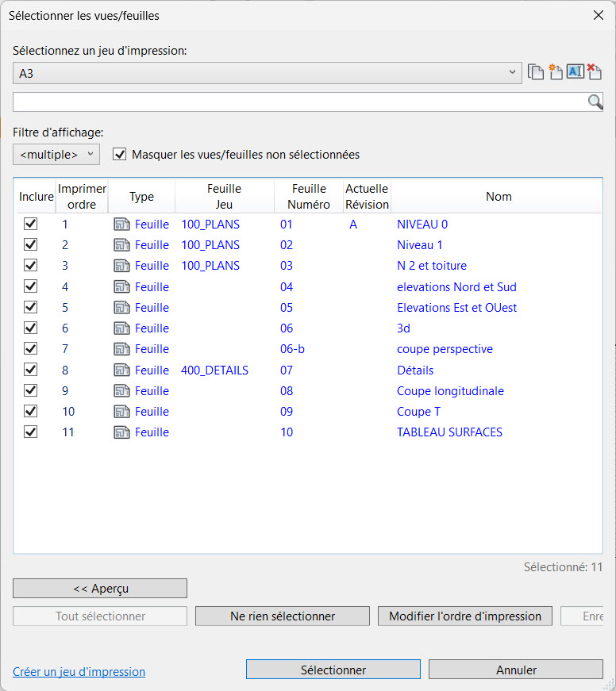Expand the << Aperçu preview panel

coord(100,589)
